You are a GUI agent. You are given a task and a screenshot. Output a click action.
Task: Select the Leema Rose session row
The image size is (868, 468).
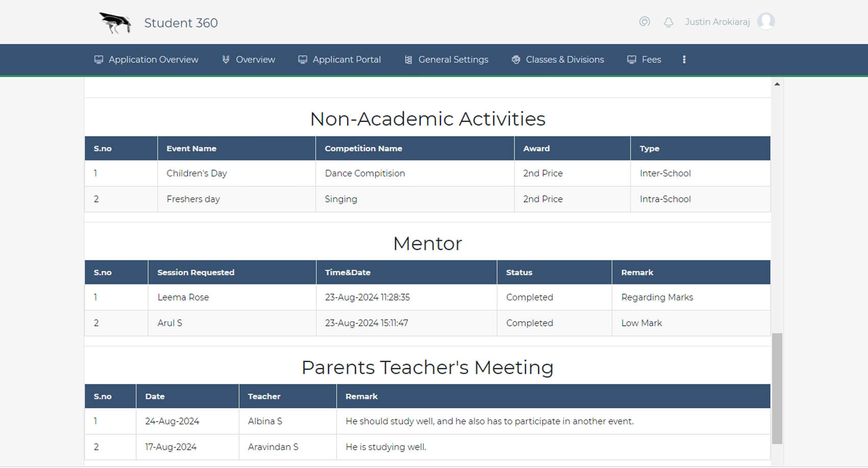pyautogui.click(x=183, y=297)
